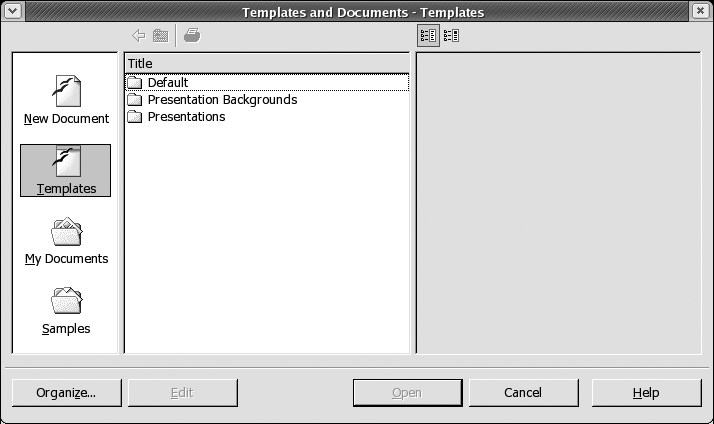Open the window menu in title bar

click(x=12, y=11)
